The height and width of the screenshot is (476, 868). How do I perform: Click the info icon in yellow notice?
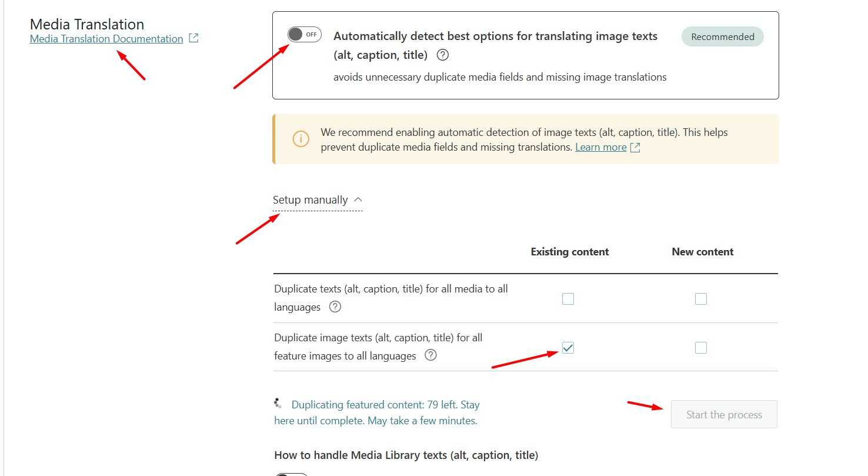click(301, 139)
